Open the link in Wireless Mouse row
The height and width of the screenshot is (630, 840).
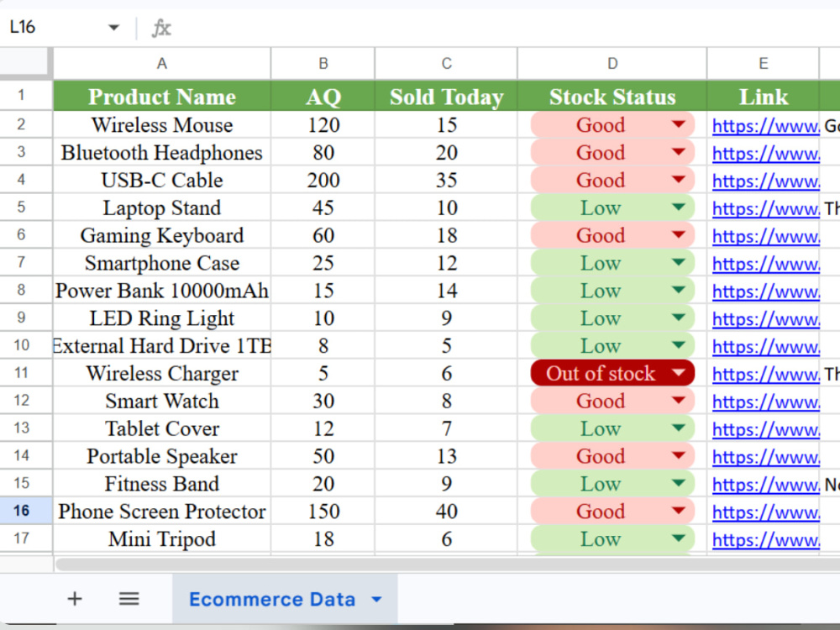765,125
